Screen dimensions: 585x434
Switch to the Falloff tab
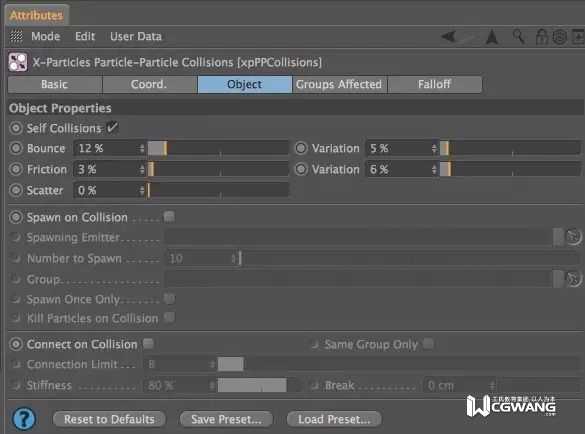click(435, 84)
